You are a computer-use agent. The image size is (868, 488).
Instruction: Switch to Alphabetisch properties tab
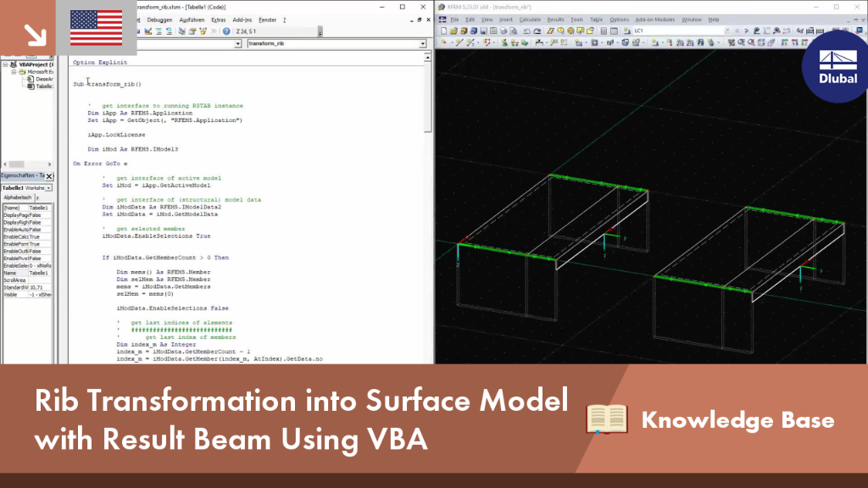[x=17, y=197]
